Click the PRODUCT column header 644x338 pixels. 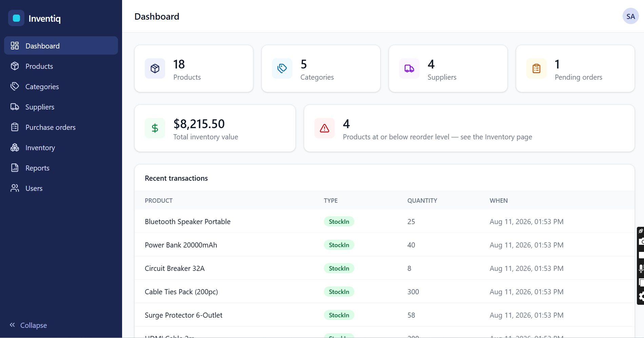tap(159, 200)
